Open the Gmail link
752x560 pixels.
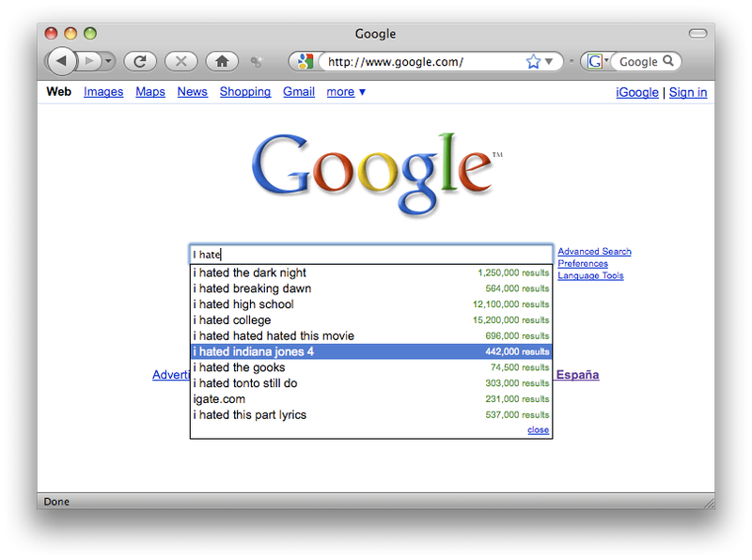click(x=299, y=91)
